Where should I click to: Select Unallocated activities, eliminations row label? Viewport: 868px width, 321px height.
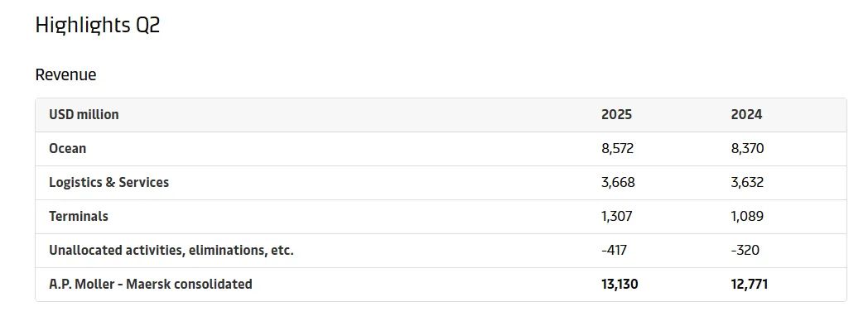click(171, 251)
